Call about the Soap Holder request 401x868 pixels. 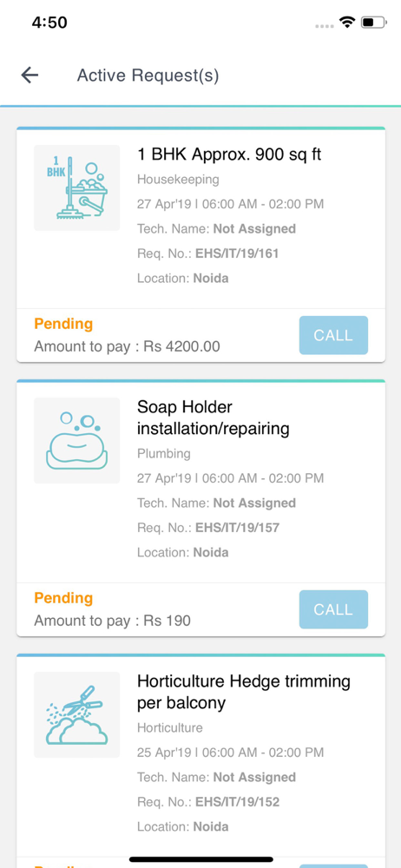[x=333, y=609]
